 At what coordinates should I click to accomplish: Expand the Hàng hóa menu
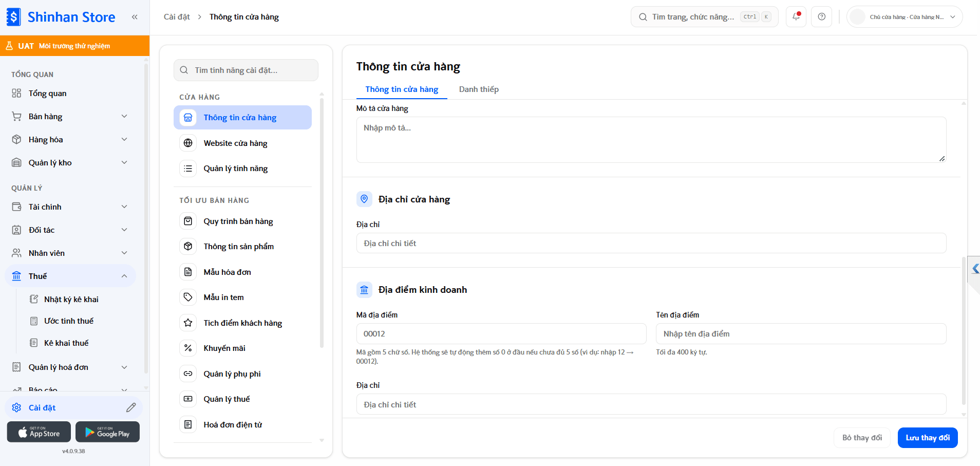coord(70,140)
